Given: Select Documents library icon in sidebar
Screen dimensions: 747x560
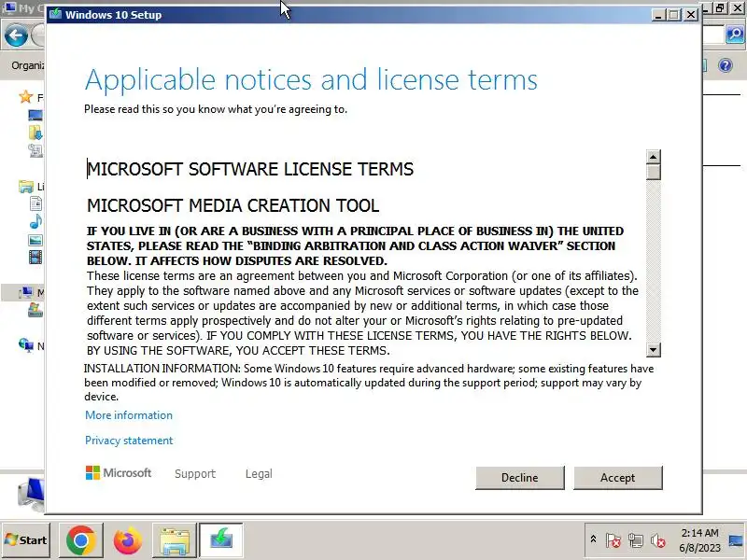Looking at the screenshot, I should tap(35, 203).
